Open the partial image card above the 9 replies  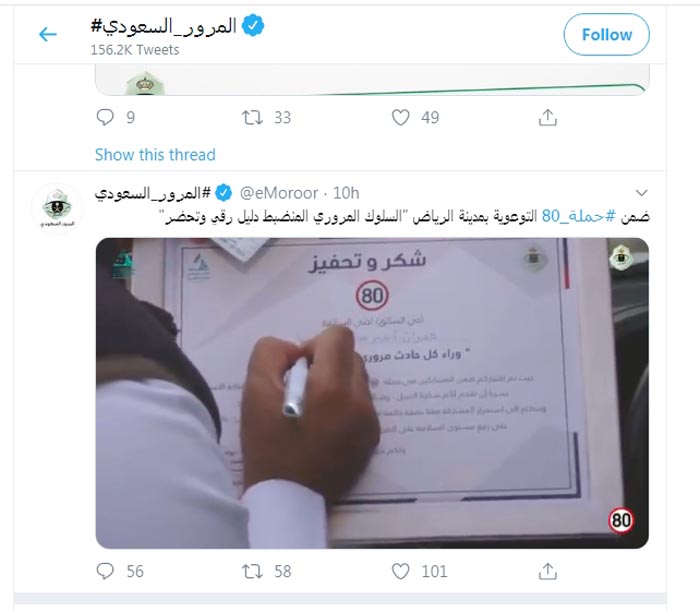[372, 79]
